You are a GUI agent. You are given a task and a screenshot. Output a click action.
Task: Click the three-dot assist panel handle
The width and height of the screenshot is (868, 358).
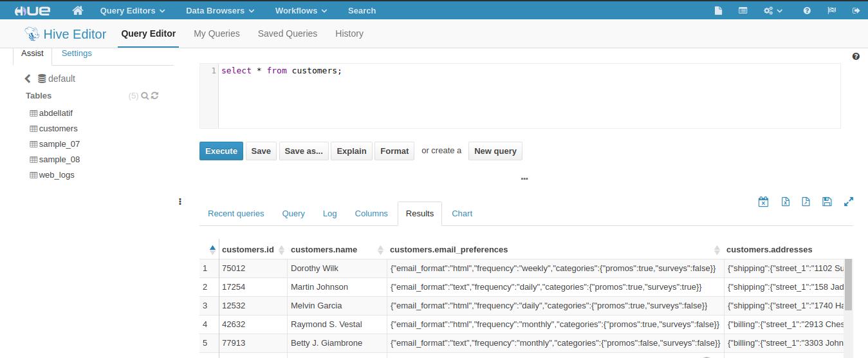click(x=180, y=202)
